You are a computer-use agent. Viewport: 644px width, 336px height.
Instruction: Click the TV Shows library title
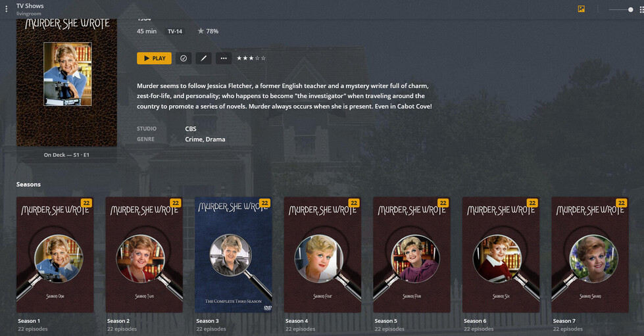click(x=30, y=6)
